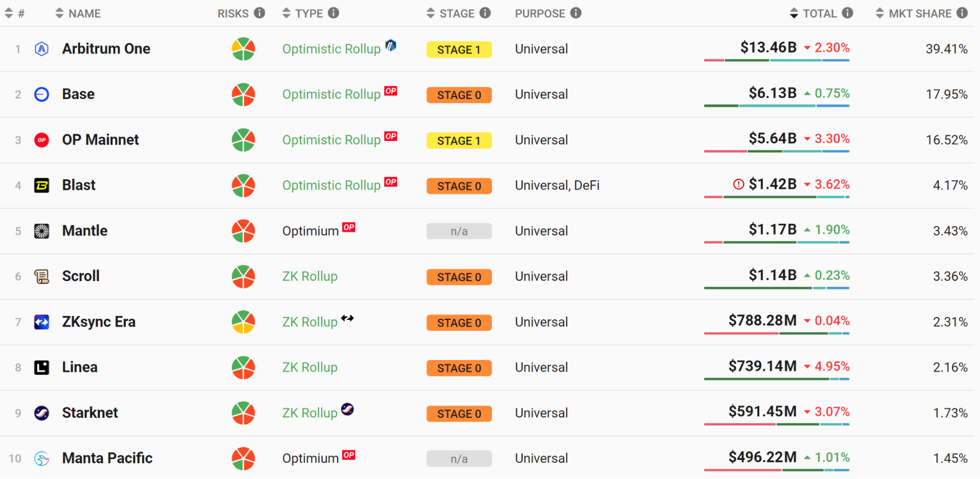Image resolution: width=980 pixels, height=479 pixels.
Task: Click the ZKsync Era risk pie chart
Action: pyautogui.click(x=243, y=322)
